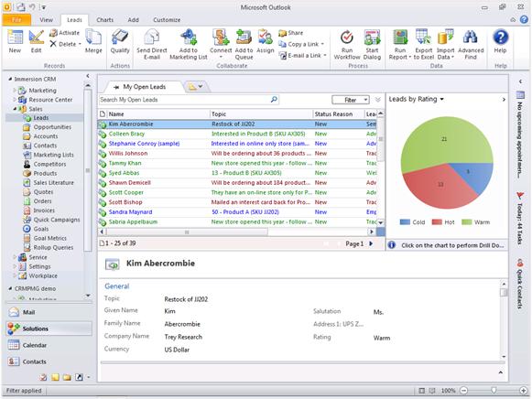Image resolution: width=532 pixels, height=399 pixels.
Task: Go to next page of leads
Action: (371, 243)
